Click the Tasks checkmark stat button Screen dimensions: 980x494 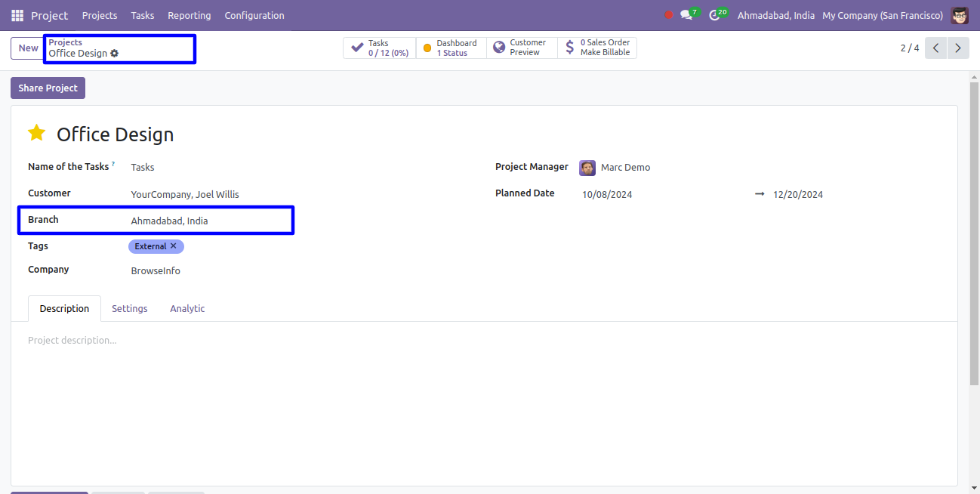[380, 48]
